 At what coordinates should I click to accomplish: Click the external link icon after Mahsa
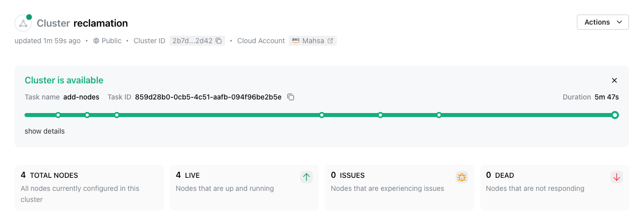pos(330,41)
